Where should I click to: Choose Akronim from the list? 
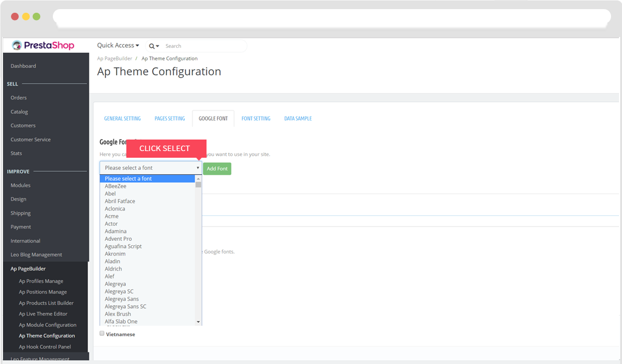click(148, 254)
